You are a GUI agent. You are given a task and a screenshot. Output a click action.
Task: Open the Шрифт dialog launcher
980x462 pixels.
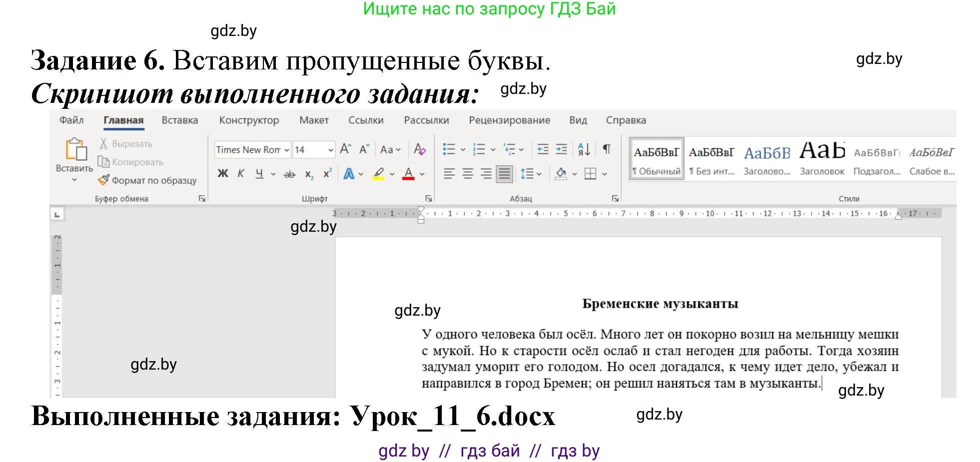[428, 198]
